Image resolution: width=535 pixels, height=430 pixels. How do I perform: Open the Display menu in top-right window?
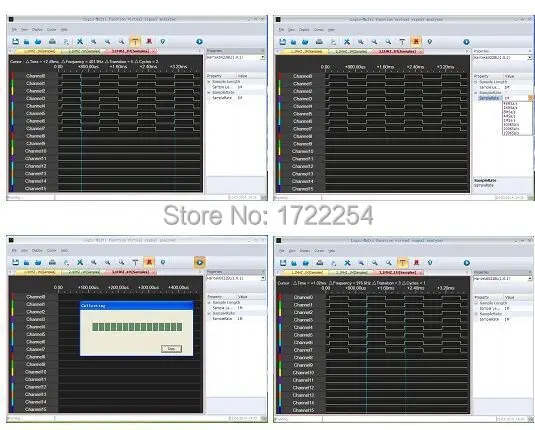[304, 30]
